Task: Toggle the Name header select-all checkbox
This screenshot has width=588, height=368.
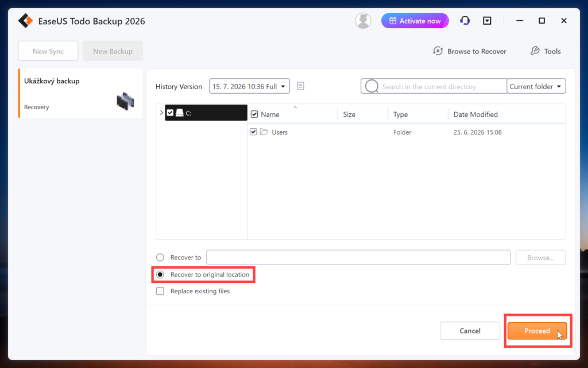Action: point(254,114)
